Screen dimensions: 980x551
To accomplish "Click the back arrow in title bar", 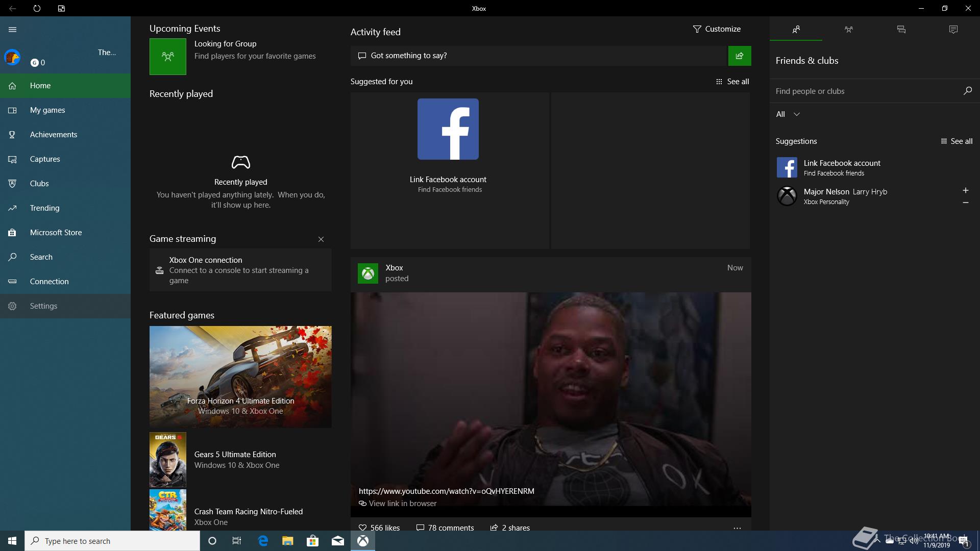I will coord(12,8).
